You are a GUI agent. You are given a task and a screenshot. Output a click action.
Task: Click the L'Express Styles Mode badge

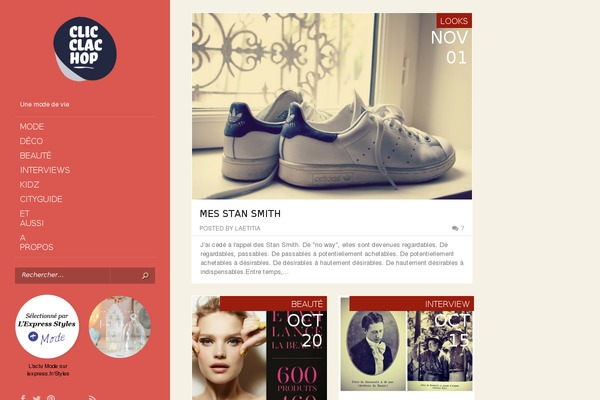click(x=47, y=327)
